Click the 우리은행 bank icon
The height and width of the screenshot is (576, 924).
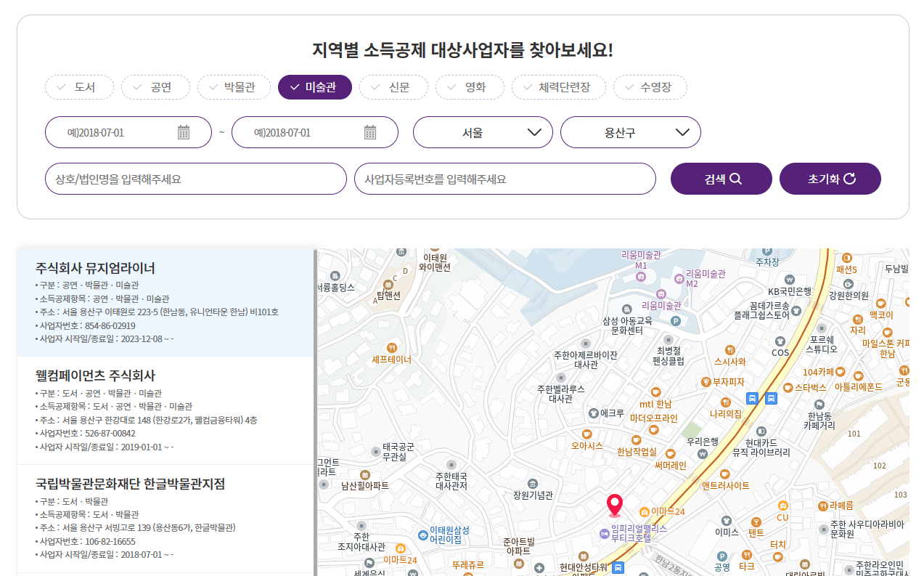coord(703,453)
